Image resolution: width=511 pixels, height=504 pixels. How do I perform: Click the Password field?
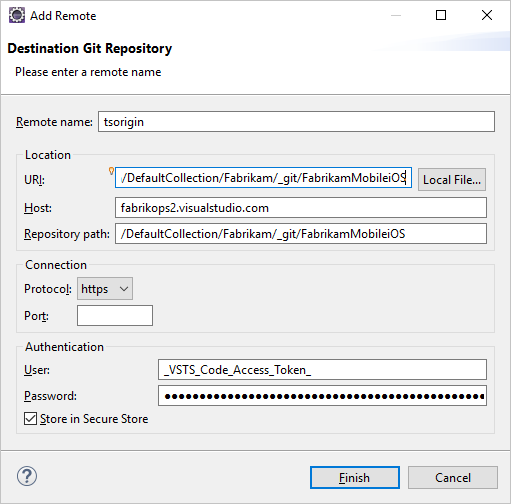pos(322,396)
